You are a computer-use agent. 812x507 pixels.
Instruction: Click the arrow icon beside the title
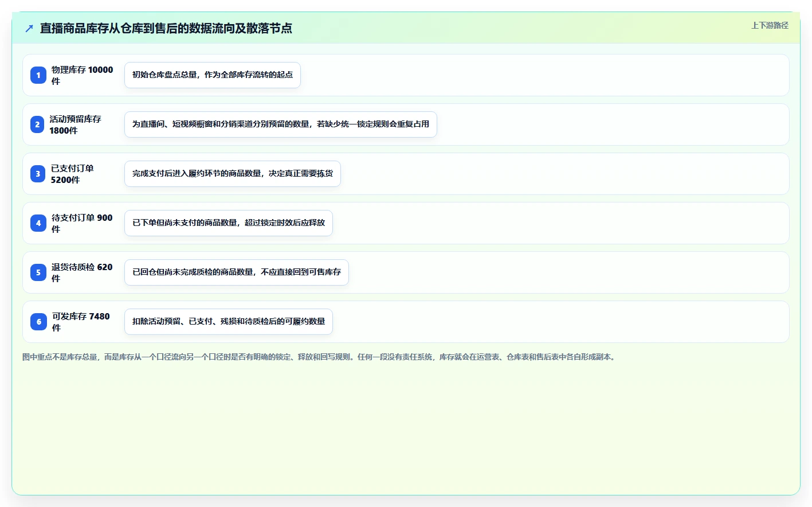(x=29, y=28)
